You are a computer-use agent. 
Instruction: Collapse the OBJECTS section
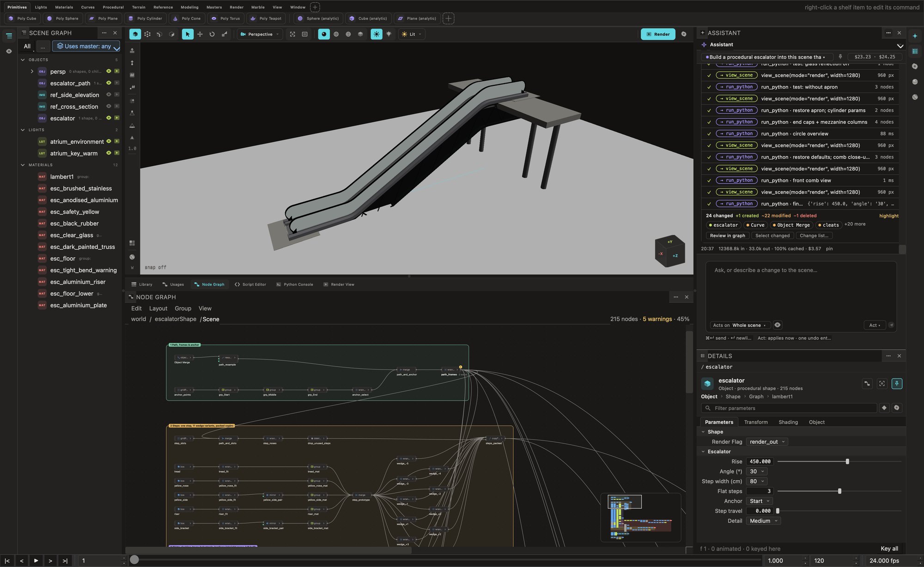[x=23, y=60]
